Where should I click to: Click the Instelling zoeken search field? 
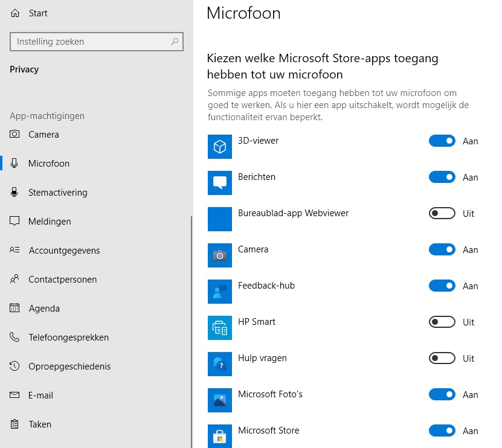tap(97, 42)
